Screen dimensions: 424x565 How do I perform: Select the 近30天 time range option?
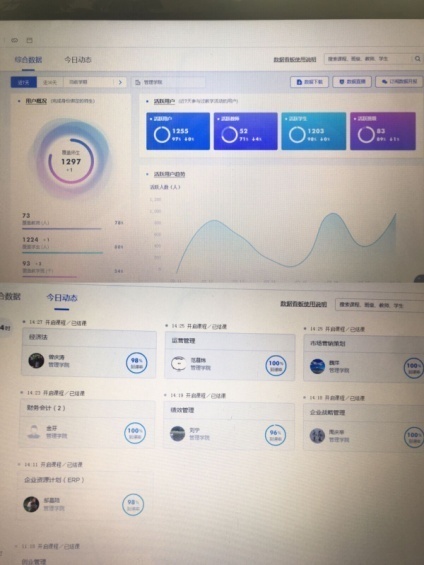[x=50, y=83]
